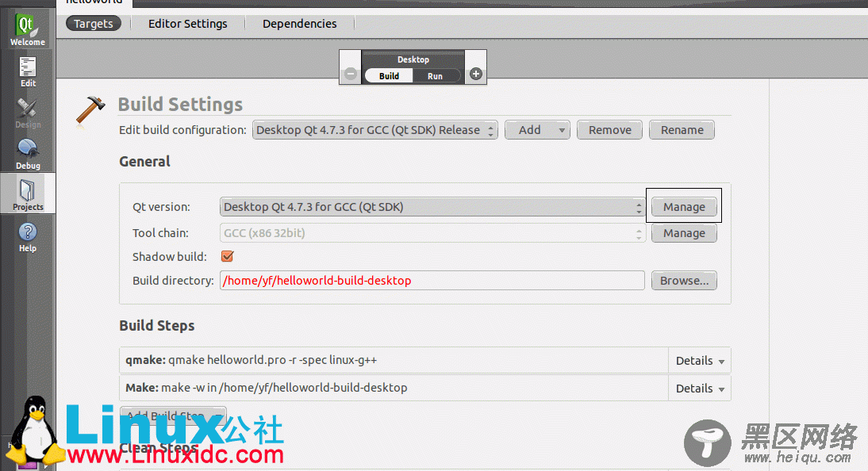This screenshot has width=868, height=471.
Task: Open the Help mode
Action: pos(28,237)
